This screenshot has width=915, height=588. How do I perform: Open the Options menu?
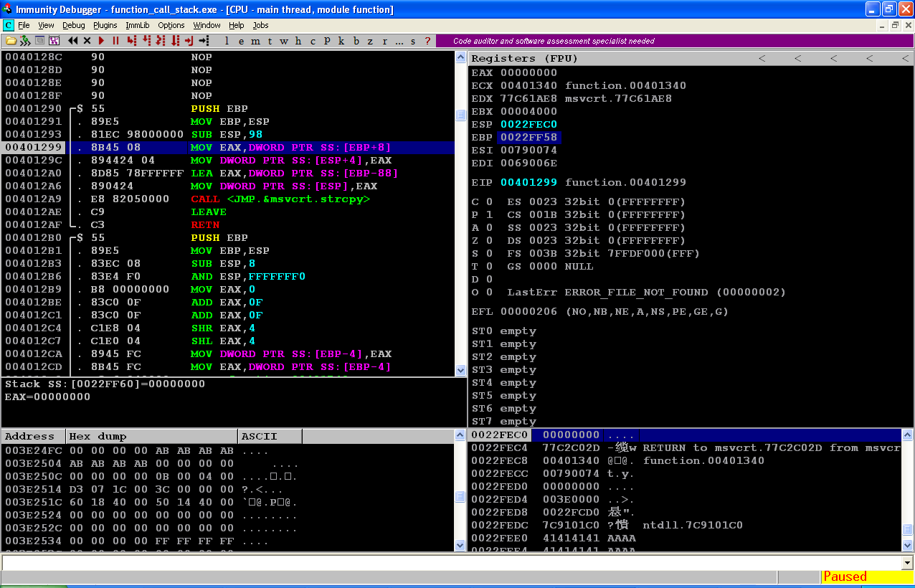pos(171,25)
